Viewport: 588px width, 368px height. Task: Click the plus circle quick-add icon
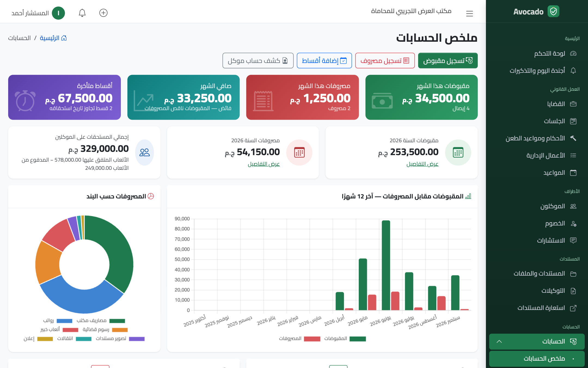click(x=103, y=13)
